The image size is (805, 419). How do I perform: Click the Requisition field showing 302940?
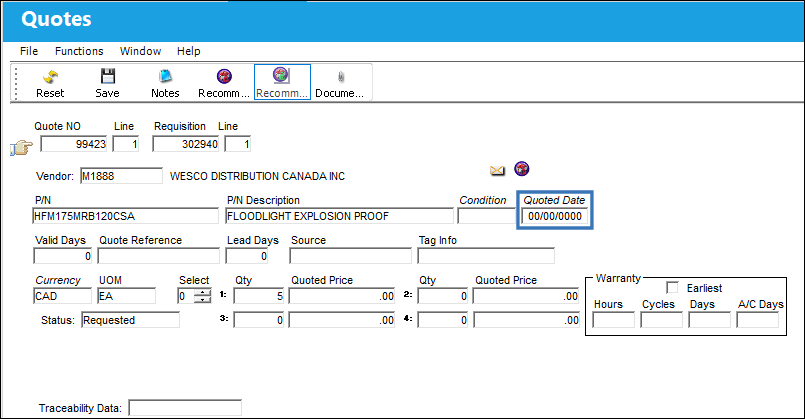(x=186, y=144)
